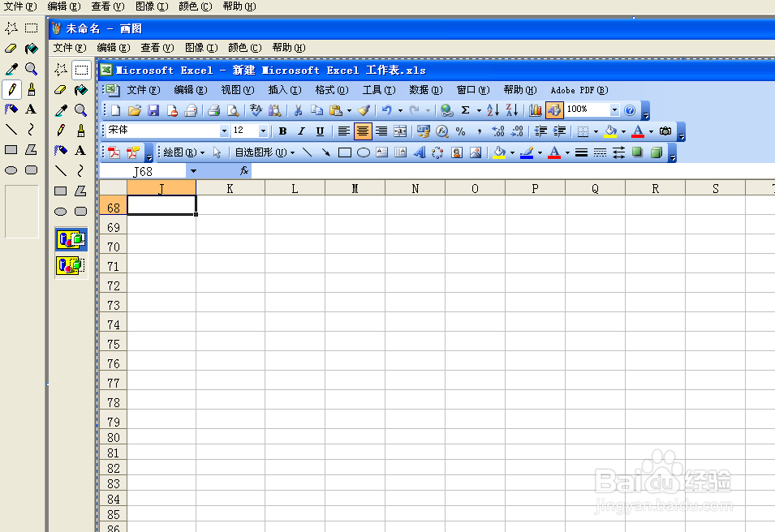Click the Percent Style icon

click(460, 131)
